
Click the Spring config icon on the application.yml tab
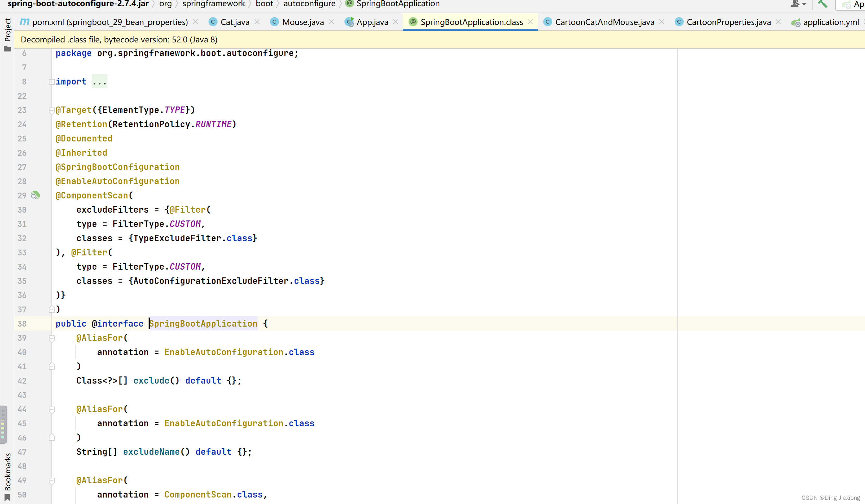(x=796, y=23)
